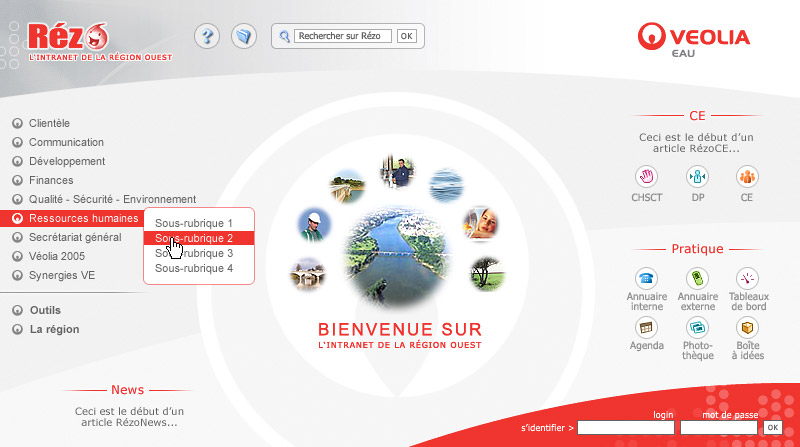Click the dam landscape photo
This screenshot has height=447, width=800.
347,186
